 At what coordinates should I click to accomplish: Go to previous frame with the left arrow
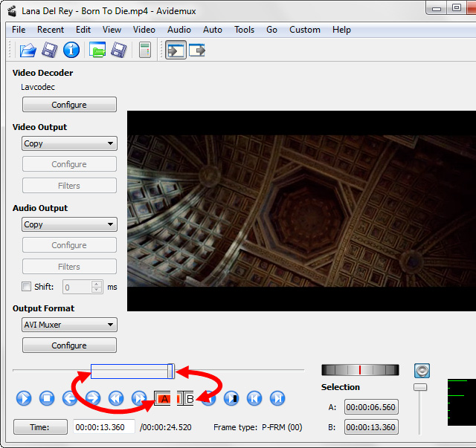click(x=69, y=398)
